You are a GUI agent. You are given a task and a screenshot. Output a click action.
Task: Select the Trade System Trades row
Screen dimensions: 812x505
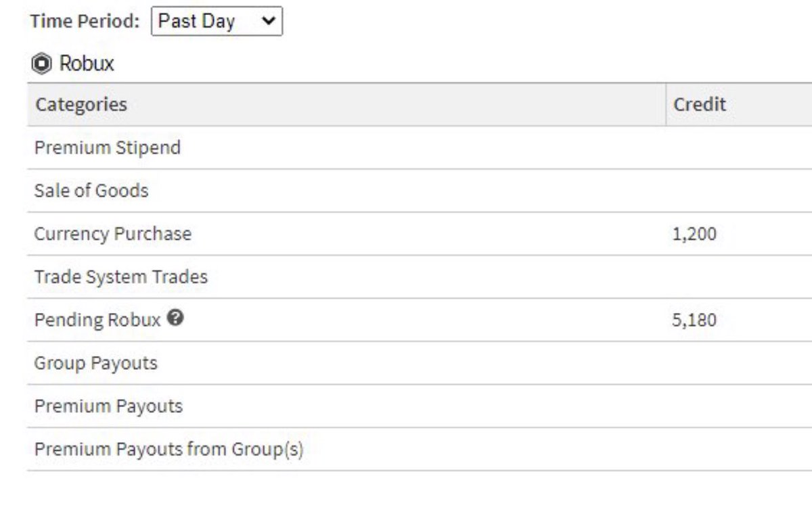pos(121,276)
